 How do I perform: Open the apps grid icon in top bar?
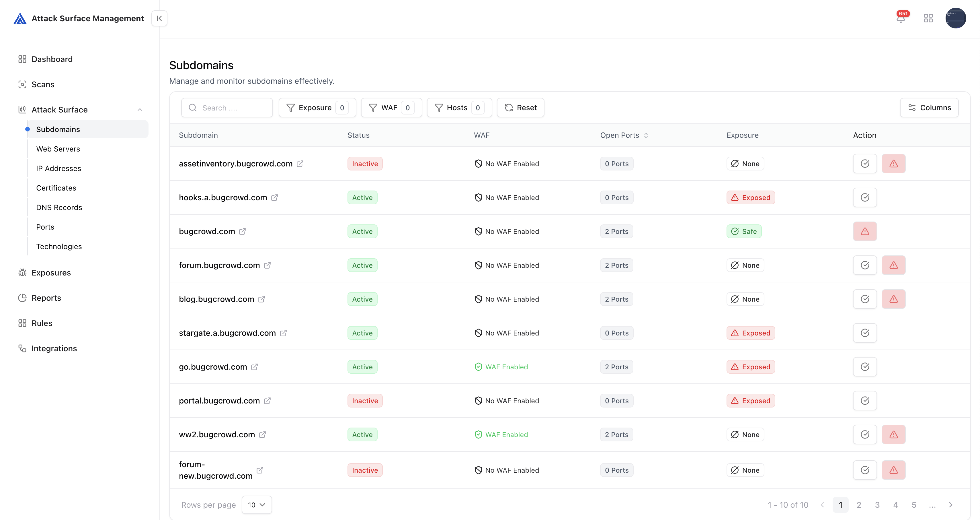[928, 18]
